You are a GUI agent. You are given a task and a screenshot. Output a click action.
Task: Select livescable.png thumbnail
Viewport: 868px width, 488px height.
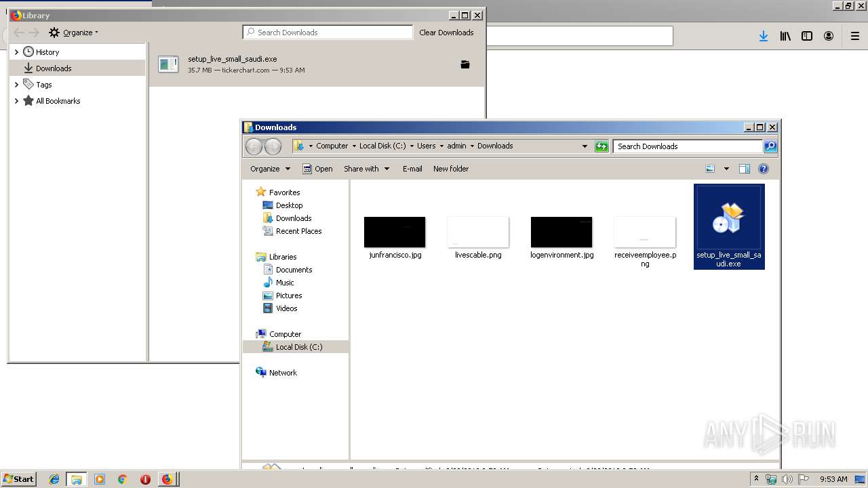tap(478, 232)
